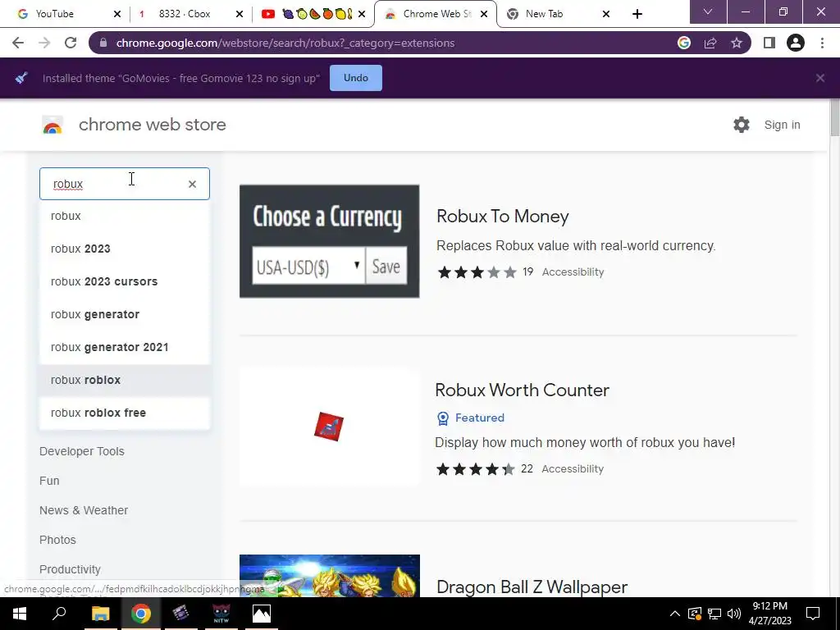Click into the robux search field
Viewport: 840px width, 630px height.
125,184
